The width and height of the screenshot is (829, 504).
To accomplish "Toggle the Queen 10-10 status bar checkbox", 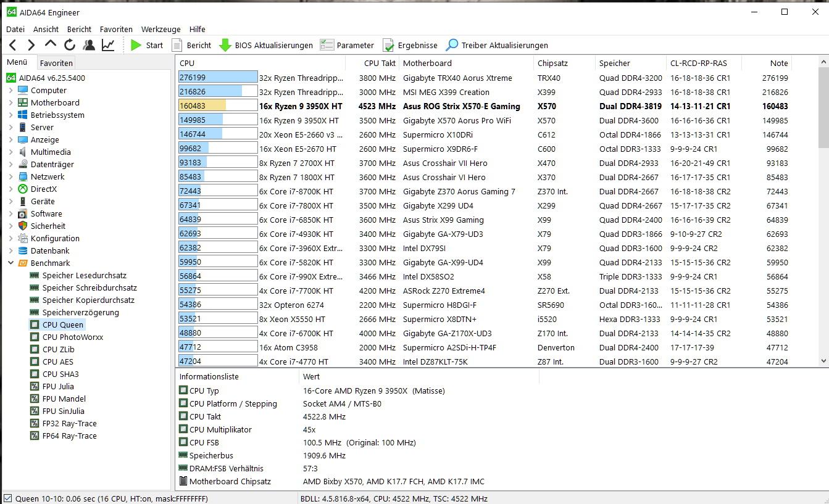I will 7,498.
